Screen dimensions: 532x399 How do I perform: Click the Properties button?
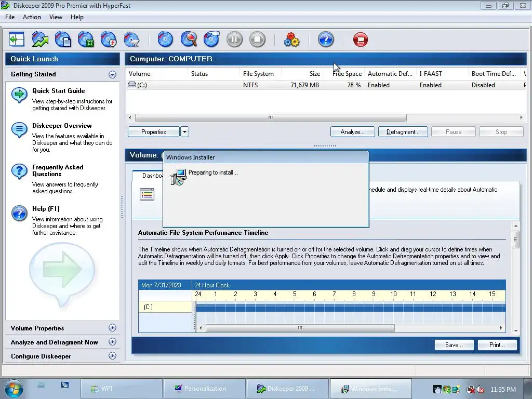click(154, 131)
